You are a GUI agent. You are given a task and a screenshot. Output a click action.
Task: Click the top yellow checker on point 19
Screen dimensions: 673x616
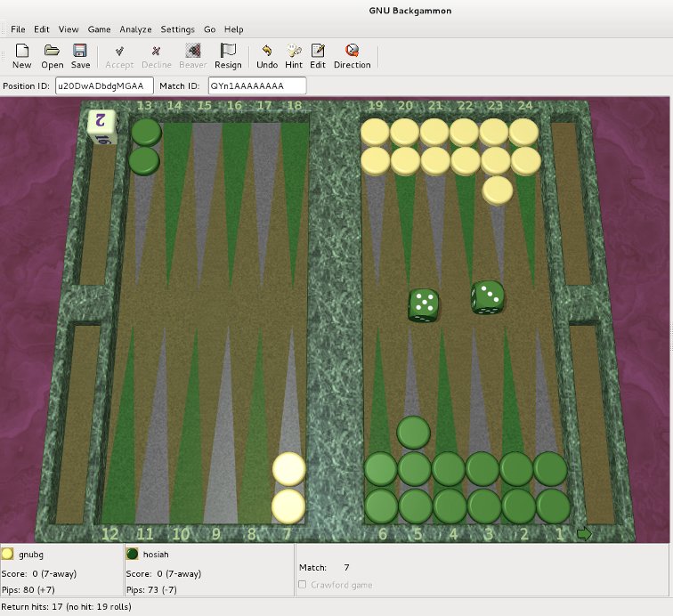tap(375, 132)
